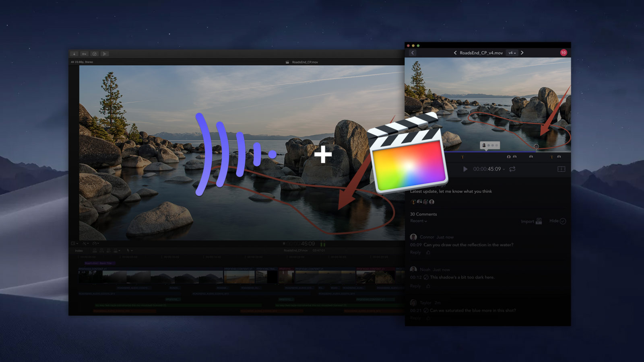The width and height of the screenshot is (644, 362).
Task: Click 'Latest update, let me know what you think'
Action: pos(451,191)
